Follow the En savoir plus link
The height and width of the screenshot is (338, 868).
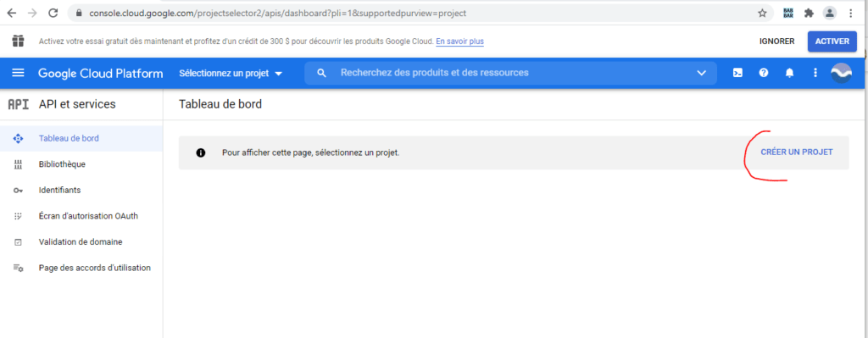pyautogui.click(x=459, y=42)
